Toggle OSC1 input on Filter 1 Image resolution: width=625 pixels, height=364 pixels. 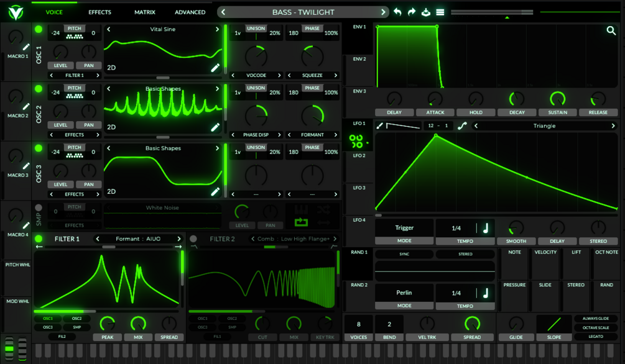coord(48,319)
